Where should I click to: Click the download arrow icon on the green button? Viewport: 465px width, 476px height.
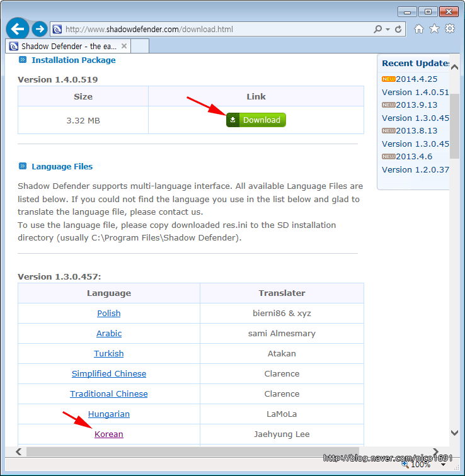point(233,120)
